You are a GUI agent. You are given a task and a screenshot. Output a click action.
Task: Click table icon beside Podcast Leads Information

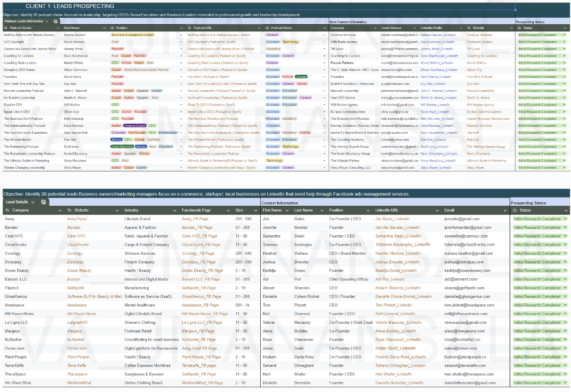(55, 21)
